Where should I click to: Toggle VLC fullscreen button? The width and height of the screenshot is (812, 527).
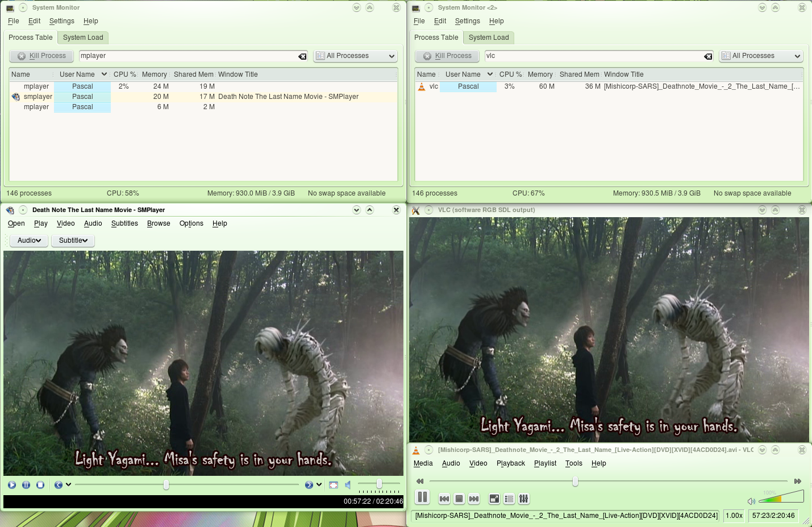pos(494,499)
